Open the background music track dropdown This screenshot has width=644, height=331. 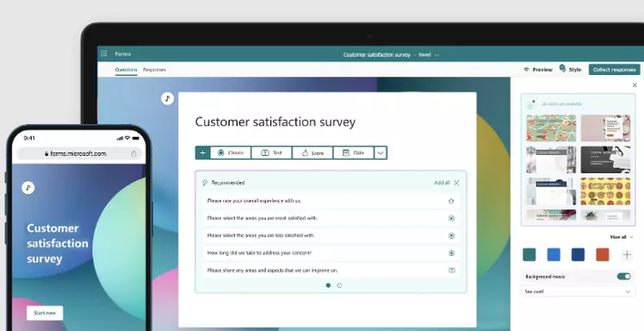click(578, 291)
